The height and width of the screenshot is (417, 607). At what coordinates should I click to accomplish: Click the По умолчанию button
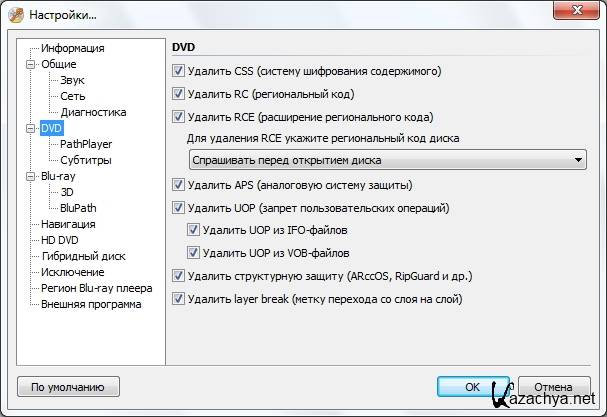pyautogui.click(x=68, y=386)
